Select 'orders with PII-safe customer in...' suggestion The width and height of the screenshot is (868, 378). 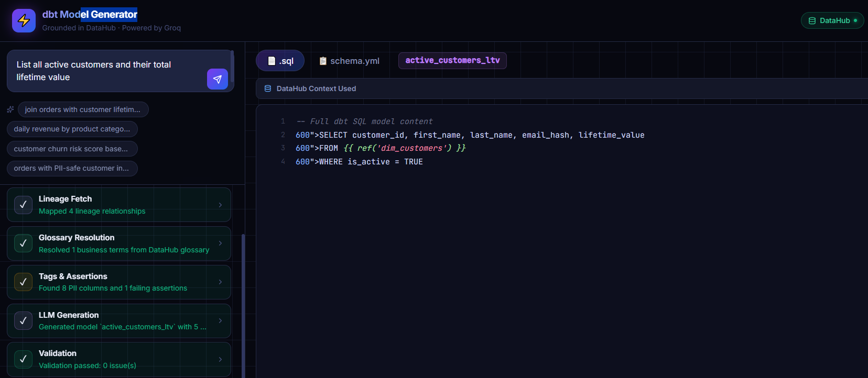click(x=72, y=168)
